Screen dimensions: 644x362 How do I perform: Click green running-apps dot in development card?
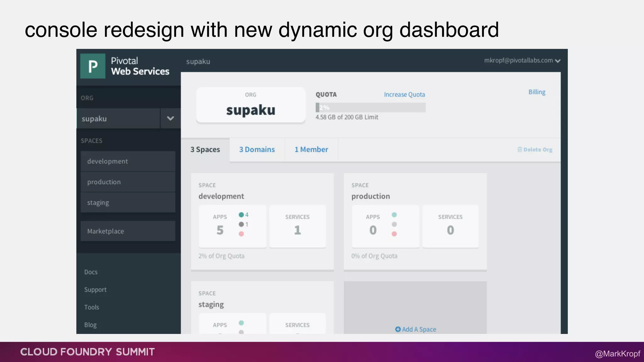(x=241, y=215)
